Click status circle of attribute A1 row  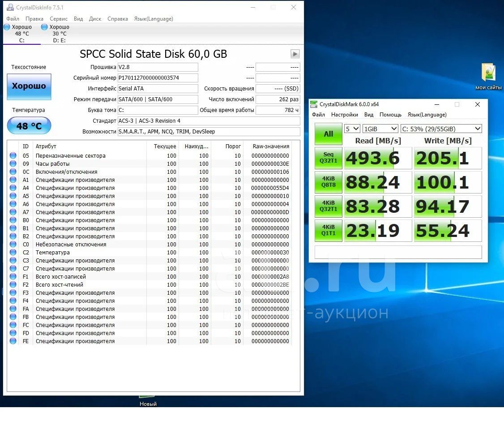click(x=13, y=180)
